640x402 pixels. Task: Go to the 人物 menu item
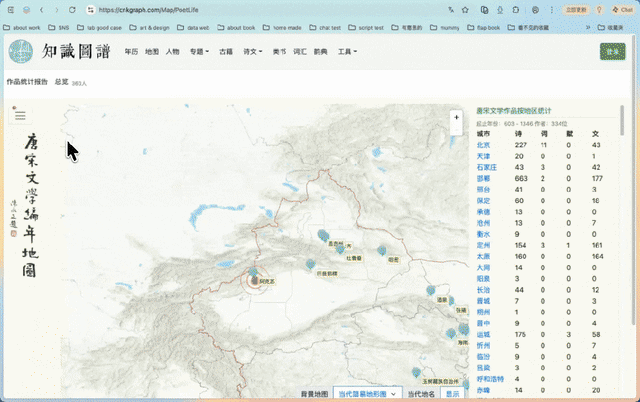pyautogui.click(x=172, y=51)
